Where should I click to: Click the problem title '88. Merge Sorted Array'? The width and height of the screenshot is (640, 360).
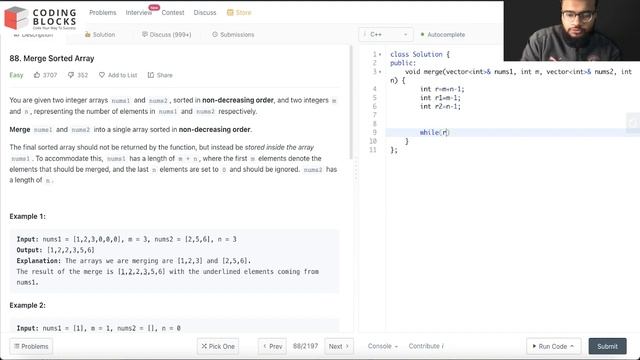click(52, 58)
